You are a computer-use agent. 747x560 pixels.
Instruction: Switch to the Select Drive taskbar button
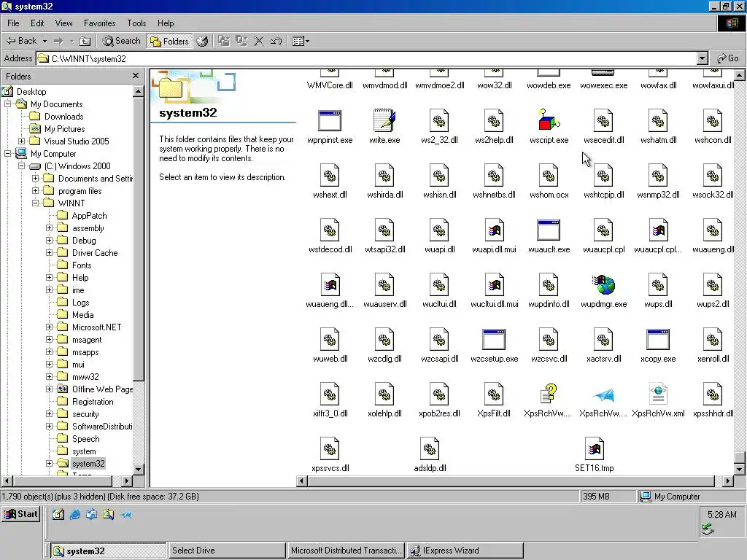227,551
